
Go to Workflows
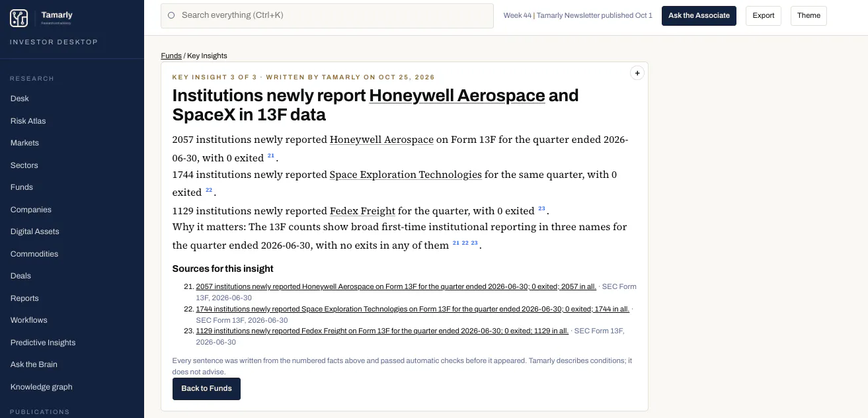29,320
